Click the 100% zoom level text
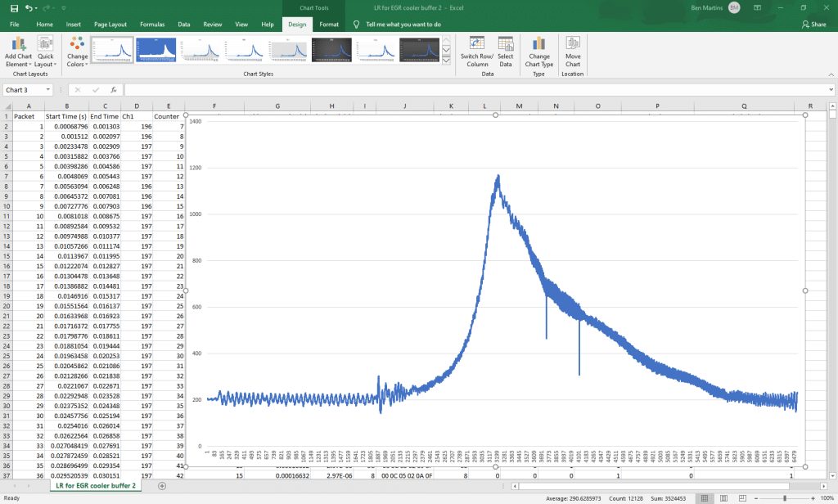Image resolution: width=838 pixels, height=504 pixels. 827,498
